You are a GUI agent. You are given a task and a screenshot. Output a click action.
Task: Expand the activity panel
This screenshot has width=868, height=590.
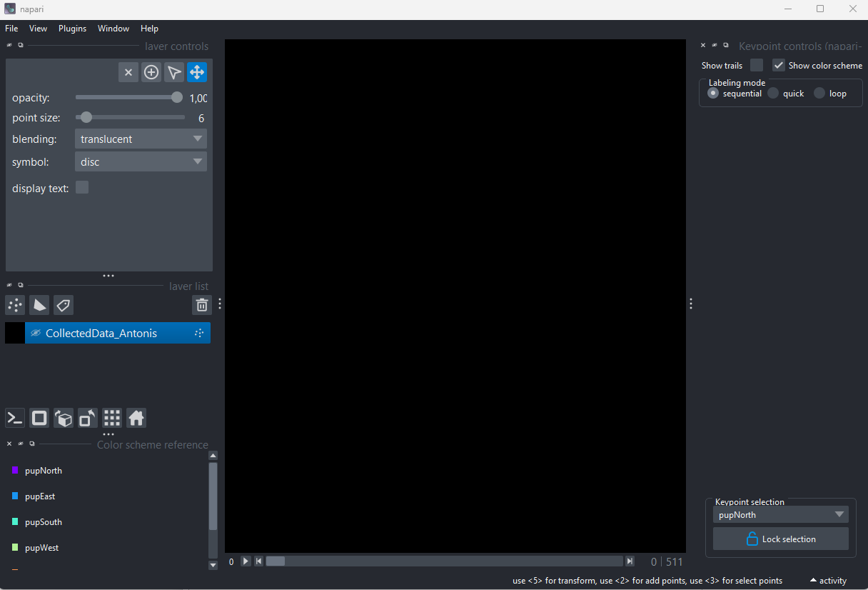[827, 581]
